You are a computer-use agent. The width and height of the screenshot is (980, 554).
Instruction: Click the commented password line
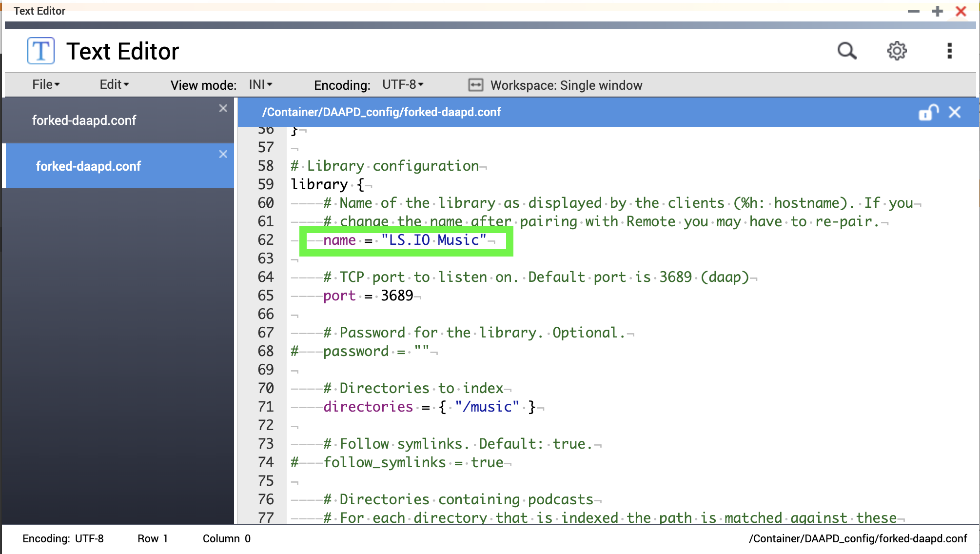360,351
